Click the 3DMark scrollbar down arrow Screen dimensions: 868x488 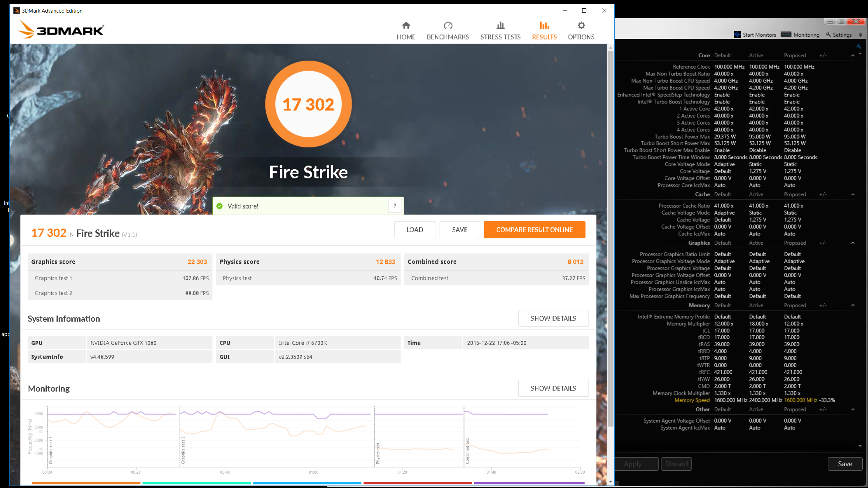610,482
